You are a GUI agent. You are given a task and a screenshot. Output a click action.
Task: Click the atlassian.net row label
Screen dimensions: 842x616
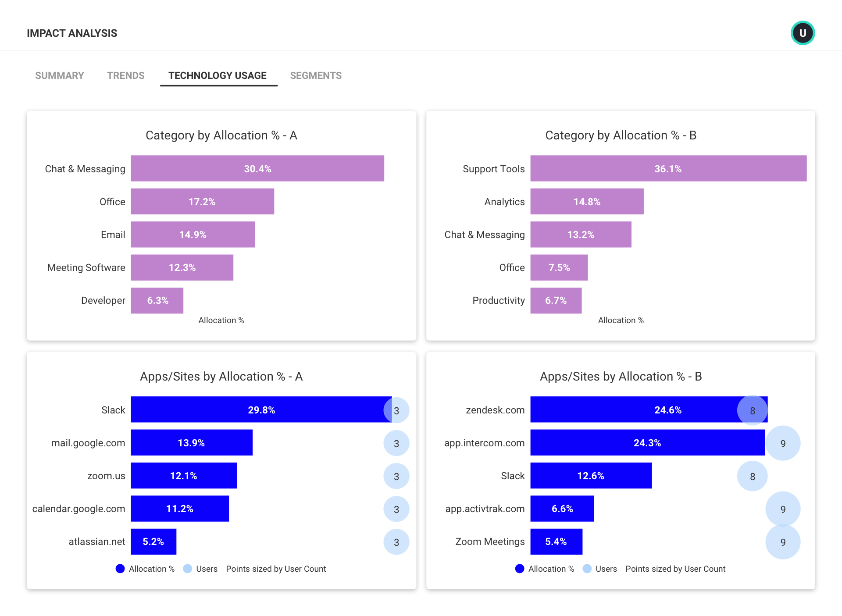(x=97, y=541)
